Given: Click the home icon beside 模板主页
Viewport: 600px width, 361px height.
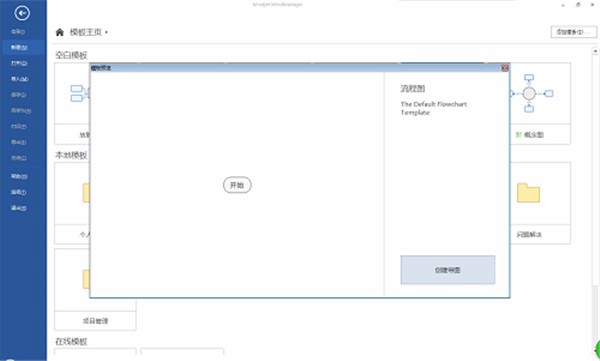Looking at the screenshot, I should click(60, 32).
